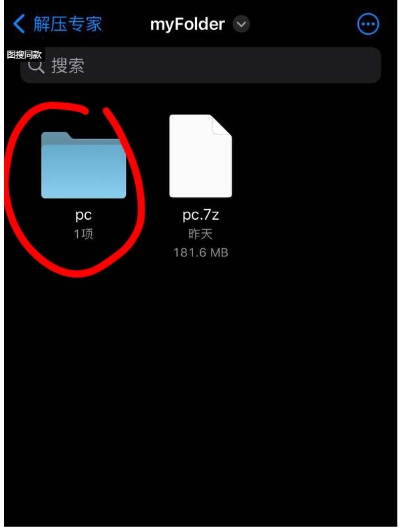
Task: Open the white pc.7z file icon
Action: 200,156
